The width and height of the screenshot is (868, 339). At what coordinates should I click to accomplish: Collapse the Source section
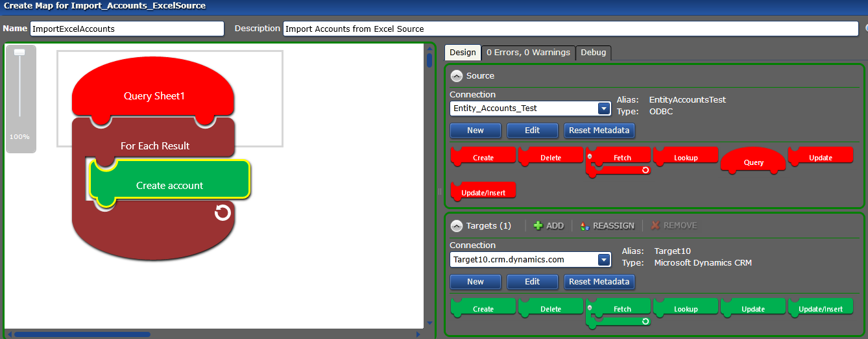point(457,76)
